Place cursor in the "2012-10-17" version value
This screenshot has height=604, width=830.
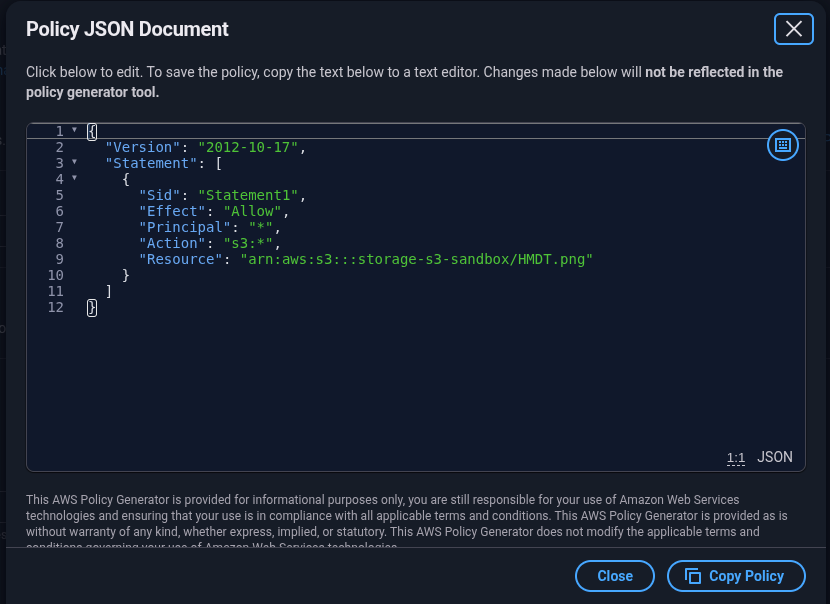249,147
